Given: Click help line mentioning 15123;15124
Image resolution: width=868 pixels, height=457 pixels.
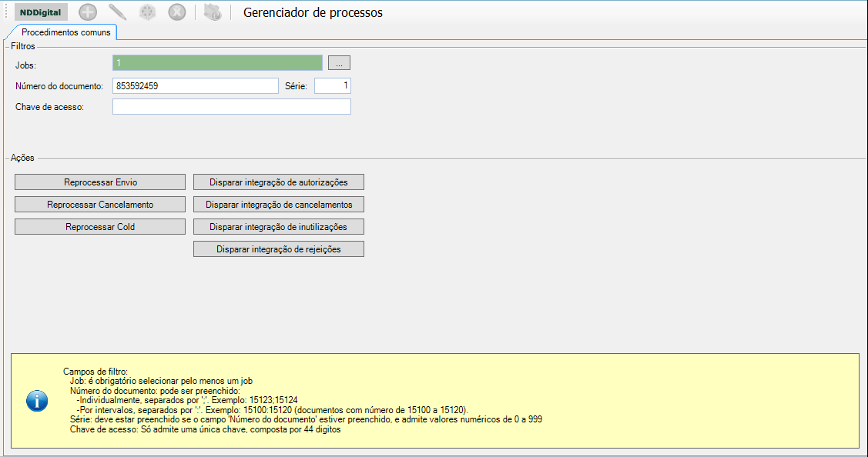Looking at the screenshot, I should (x=187, y=400).
